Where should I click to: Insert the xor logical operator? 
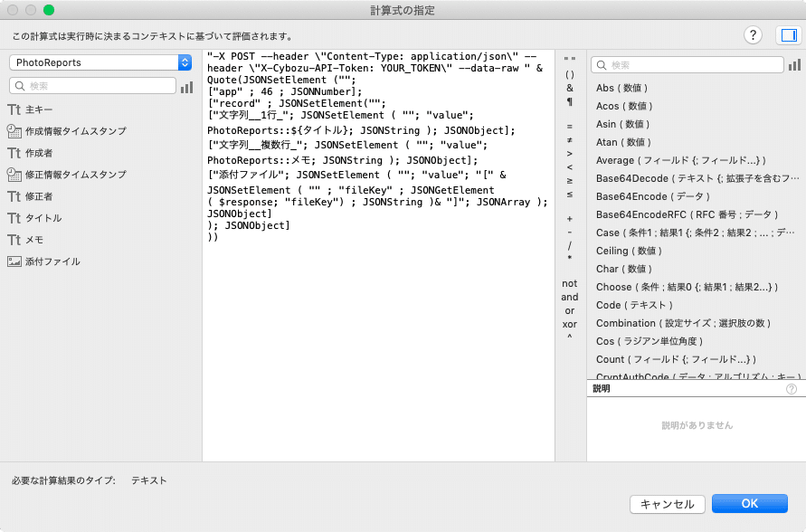[570, 324]
